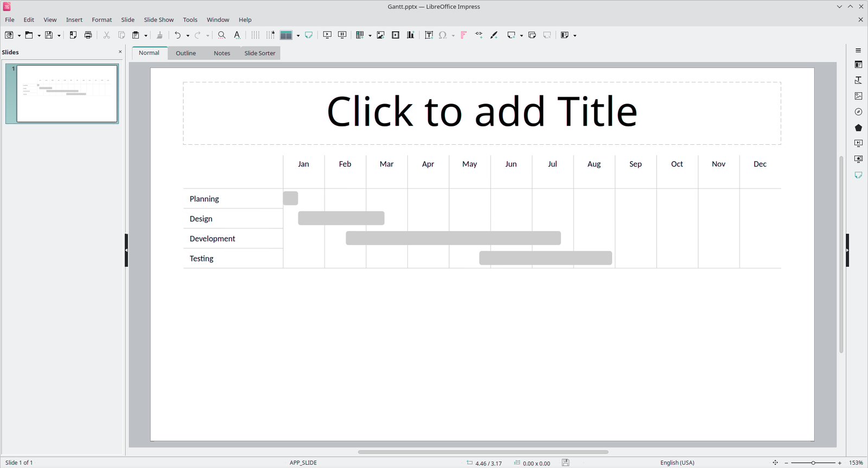Click the Insert Chart icon
The image size is (868, 468).
point(411,35)
